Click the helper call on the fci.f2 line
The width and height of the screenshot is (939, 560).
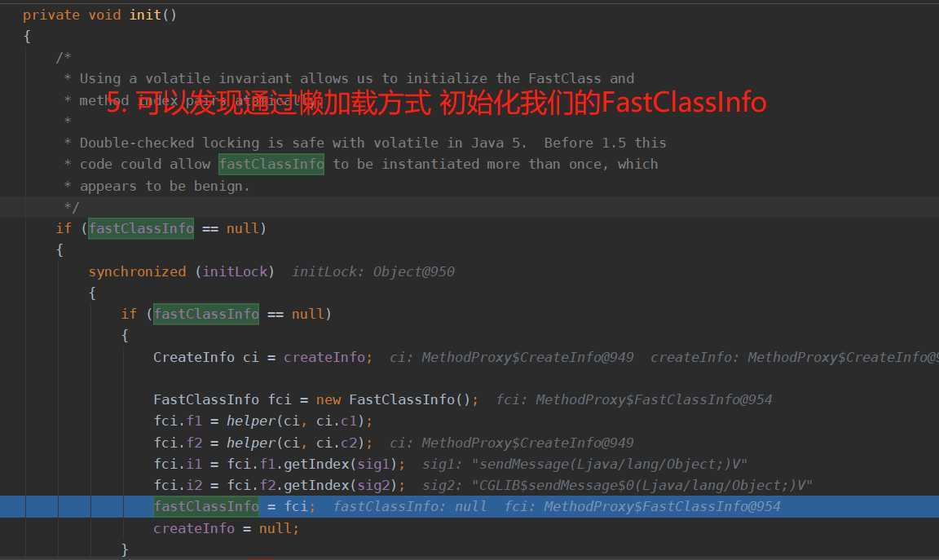tap(250, 443)
